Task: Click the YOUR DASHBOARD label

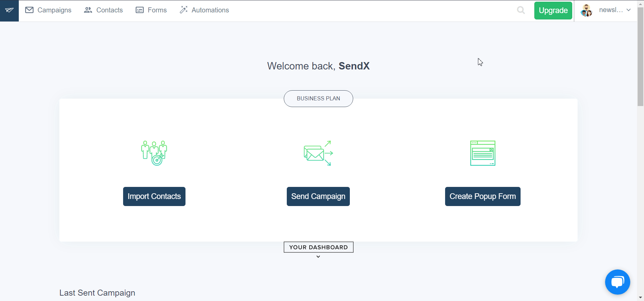Action: click(x=319, y=247)
